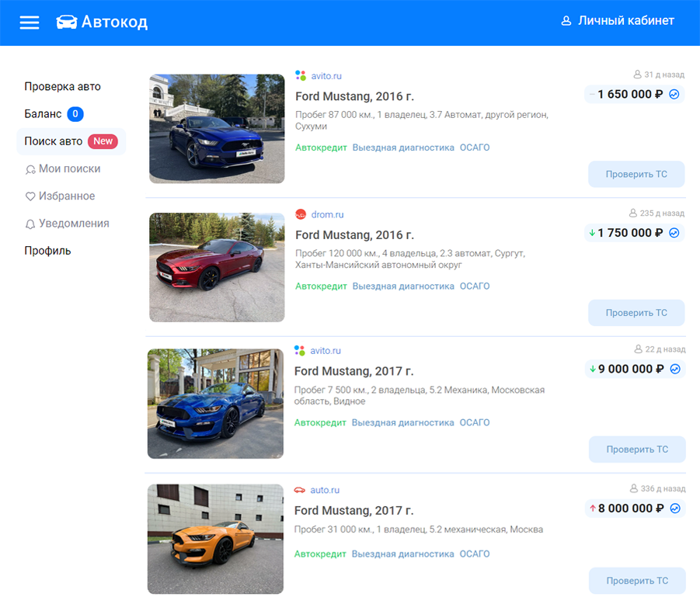Screen dimensions: 700x604
Task: Open Ford Mustang 2017 title, Москва listing
Action: [x=354, y=510]
